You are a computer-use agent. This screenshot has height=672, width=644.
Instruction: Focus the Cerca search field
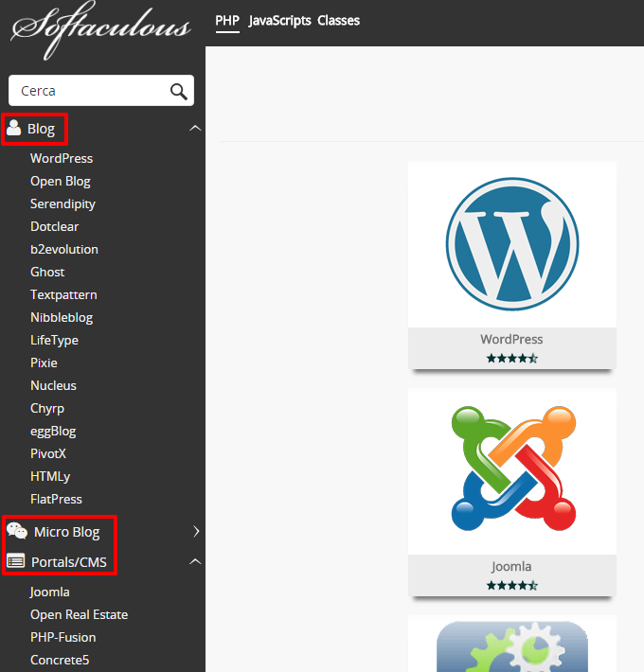point(101,91)
